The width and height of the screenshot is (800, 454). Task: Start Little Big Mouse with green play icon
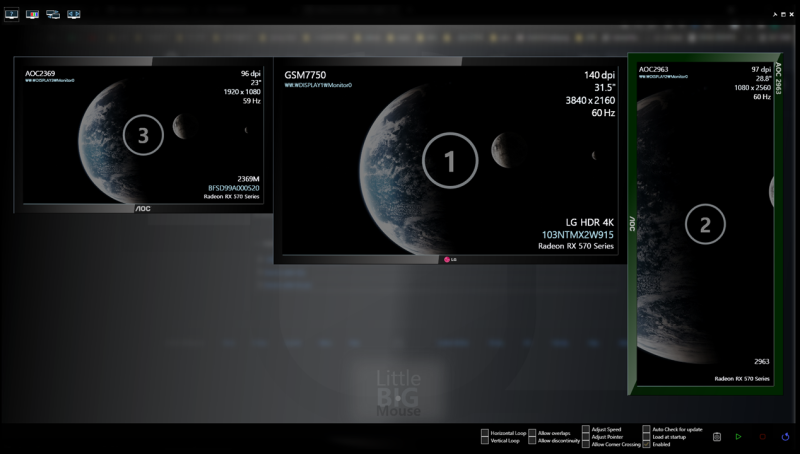coord(738,437)
